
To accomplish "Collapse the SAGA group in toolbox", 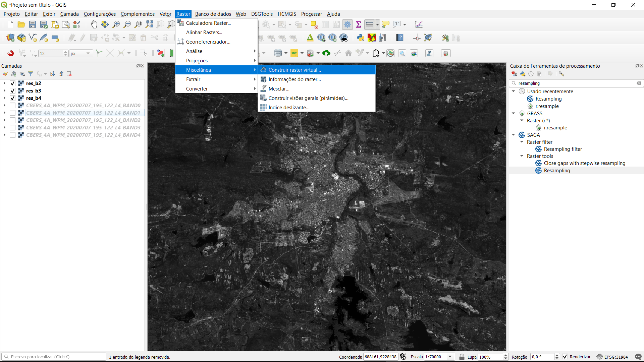I will pyautogui.click(x=514, y=135).
